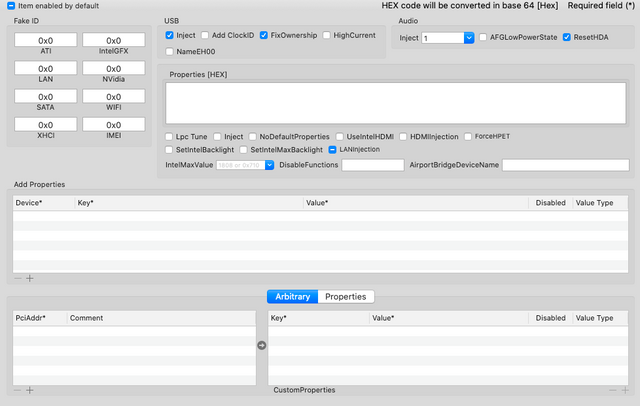Enable the AFGLowPowerState checkbox
The height and width of the screenshot is (406, 640).
(483, 37)
